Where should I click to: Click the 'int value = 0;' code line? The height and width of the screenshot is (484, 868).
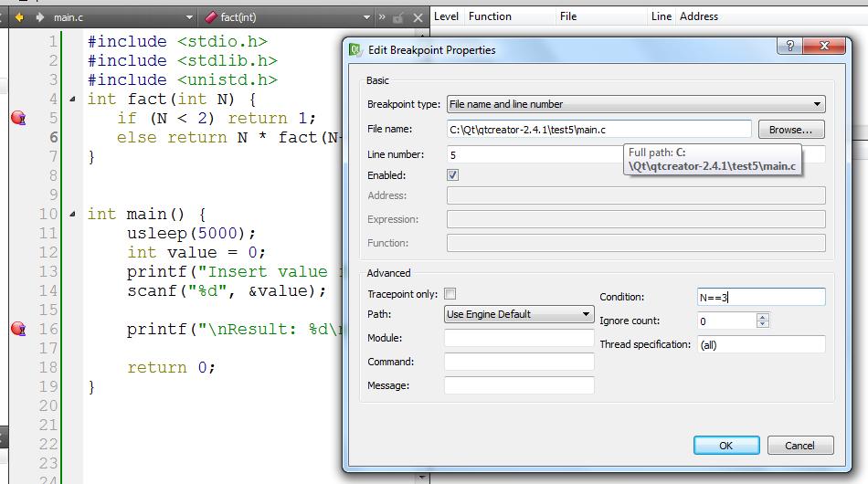point(196,252)
